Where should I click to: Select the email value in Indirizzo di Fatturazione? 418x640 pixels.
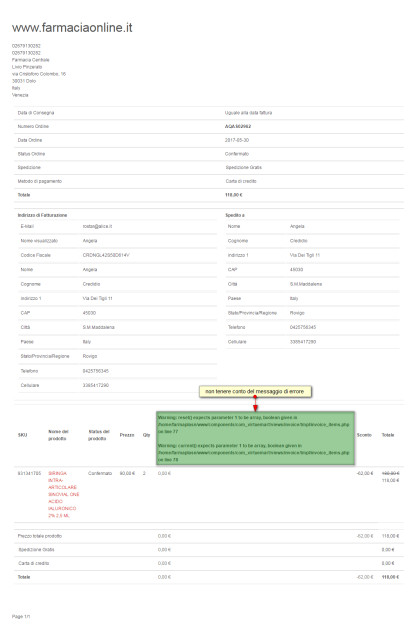[97, 226]
